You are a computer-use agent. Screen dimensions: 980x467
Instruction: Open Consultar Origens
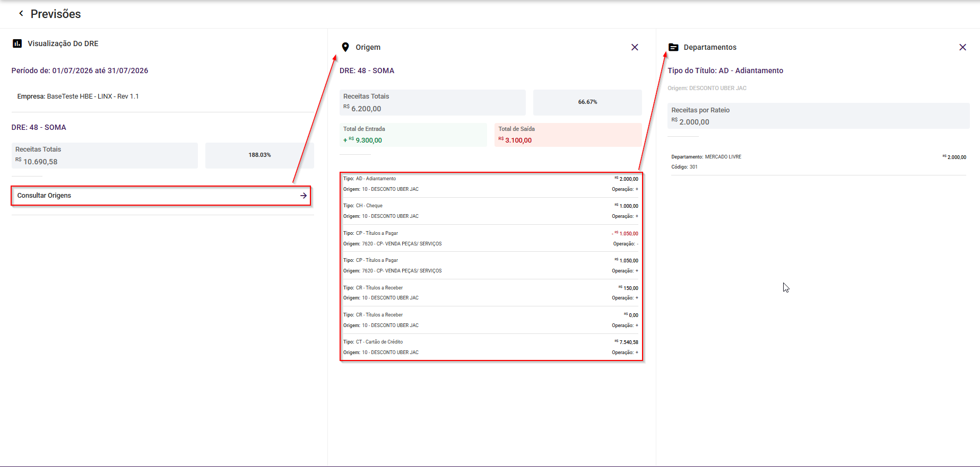(161, 196)
